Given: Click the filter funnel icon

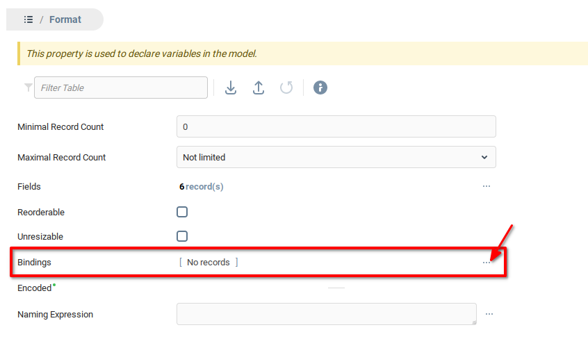Looking at the screenshot, I should click(x=28, y=88).
